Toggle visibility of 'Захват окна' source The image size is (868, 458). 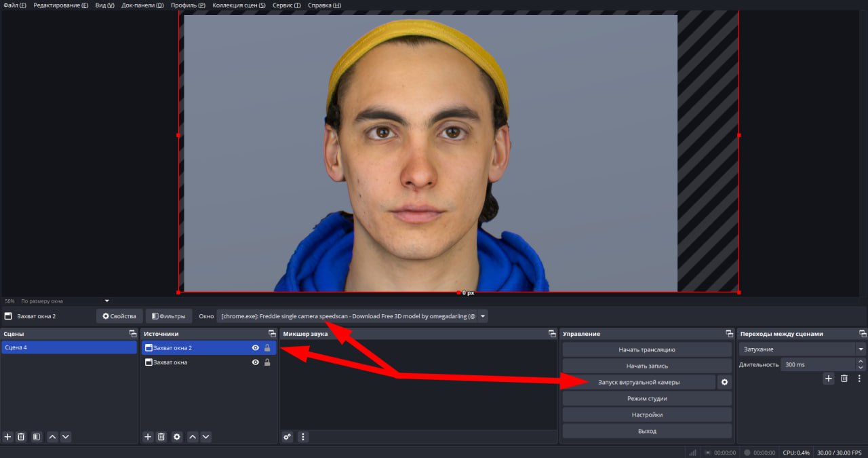point(256,362)
